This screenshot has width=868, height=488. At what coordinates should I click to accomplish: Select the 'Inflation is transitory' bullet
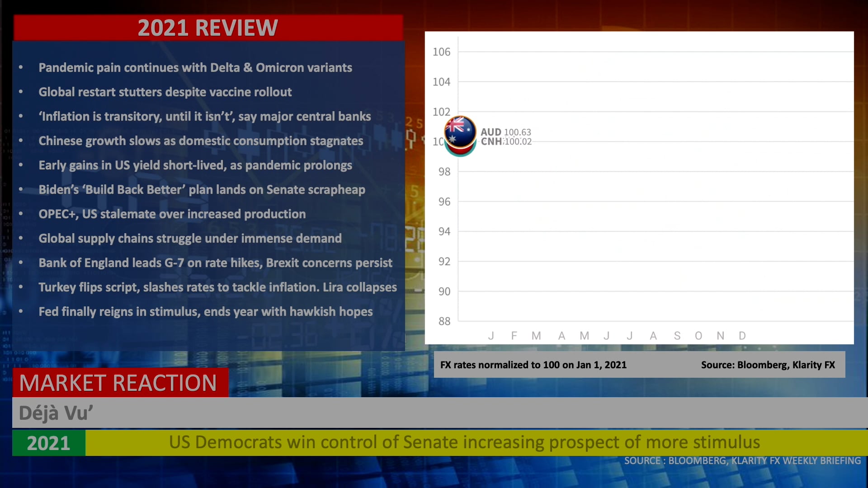(x=205, y=117)
